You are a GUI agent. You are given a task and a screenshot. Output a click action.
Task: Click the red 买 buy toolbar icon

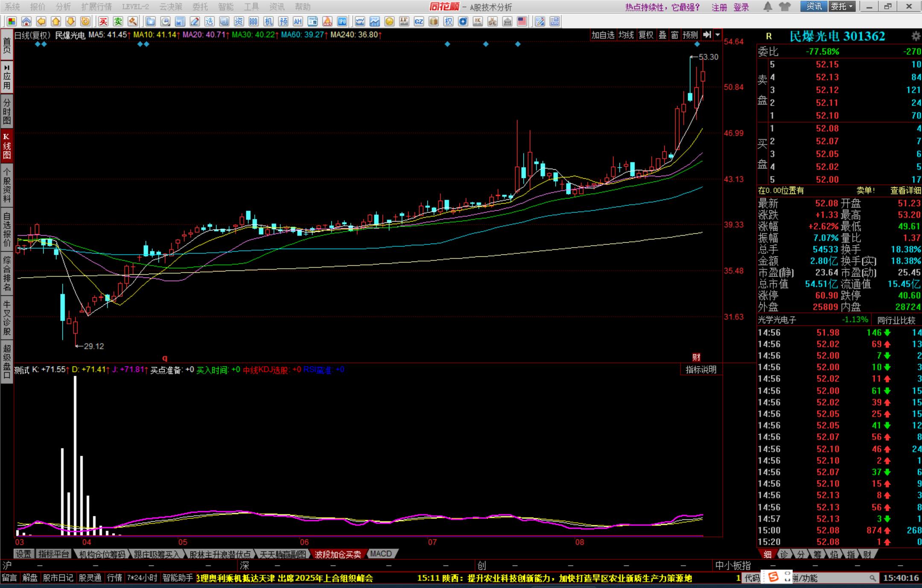pyautogui.click(x=103, y=21)
